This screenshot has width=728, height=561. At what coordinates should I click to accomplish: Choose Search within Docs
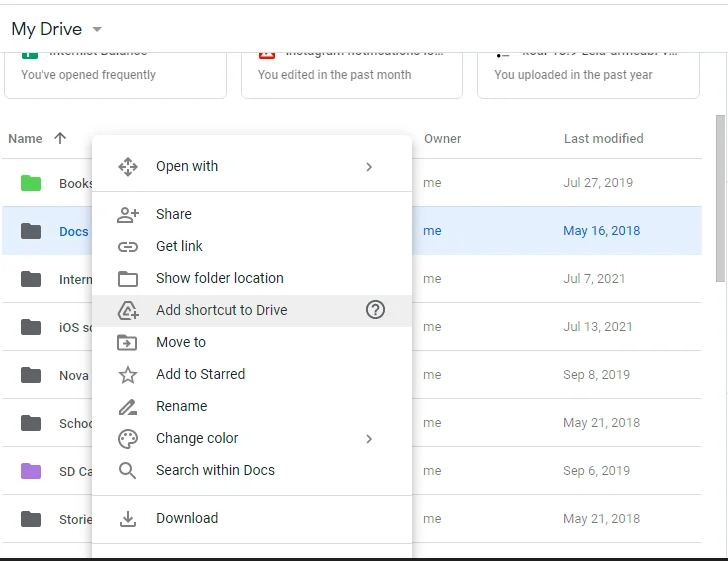coord(252,470)
